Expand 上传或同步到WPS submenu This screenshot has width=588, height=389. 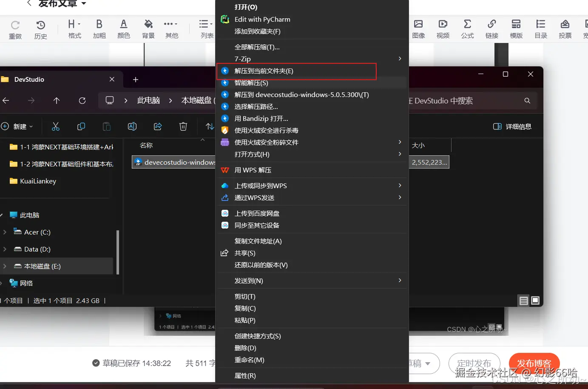(x=400, y=186)
